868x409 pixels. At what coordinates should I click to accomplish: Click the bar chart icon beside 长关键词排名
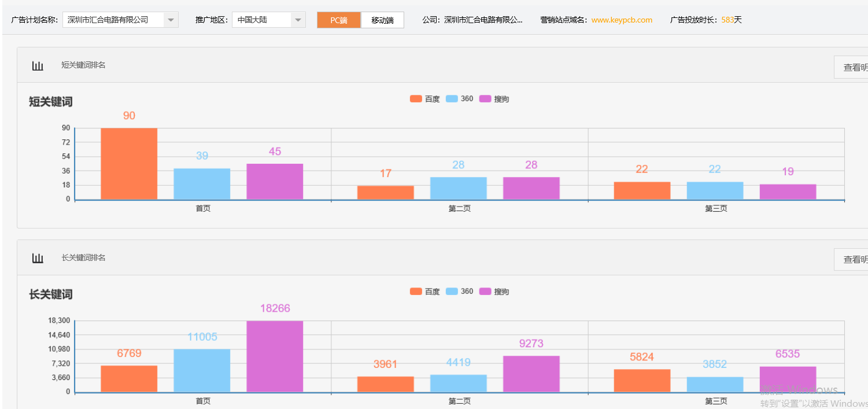pos(38,259)
